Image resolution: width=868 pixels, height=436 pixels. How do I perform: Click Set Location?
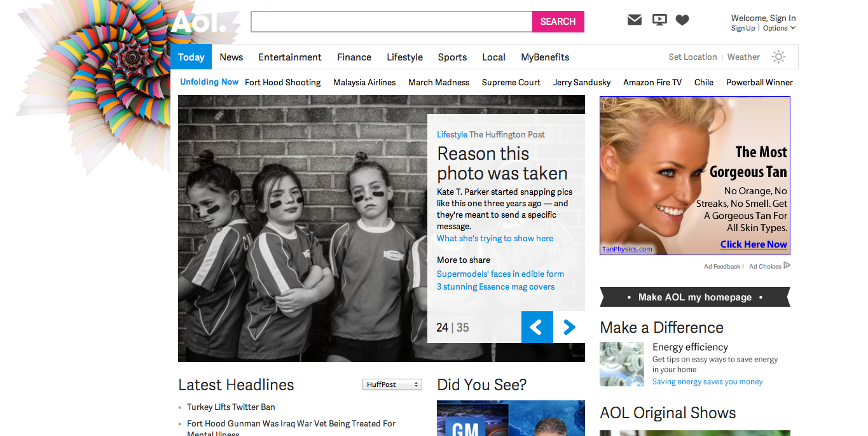[x=692, y=57]
